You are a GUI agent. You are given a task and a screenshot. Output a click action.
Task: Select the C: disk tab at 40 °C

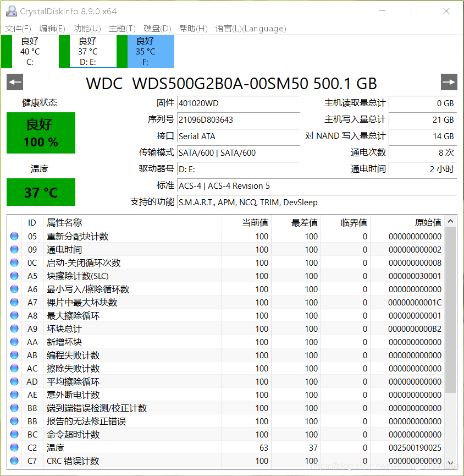tap(30, 52)
